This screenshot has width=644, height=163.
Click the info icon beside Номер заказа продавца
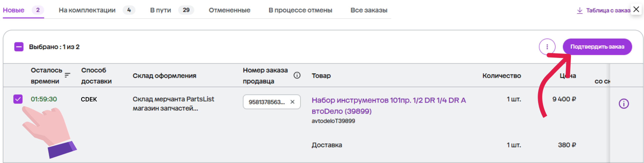[297, 75]
